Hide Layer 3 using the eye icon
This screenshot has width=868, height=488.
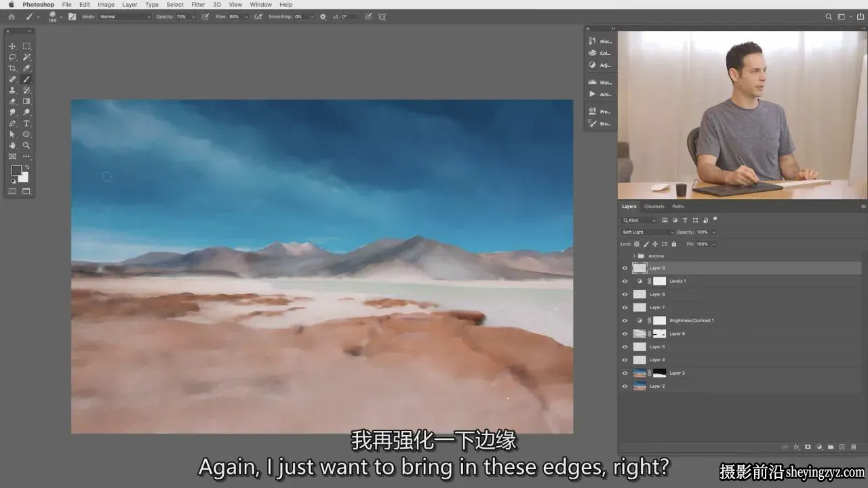coord(625,373)
